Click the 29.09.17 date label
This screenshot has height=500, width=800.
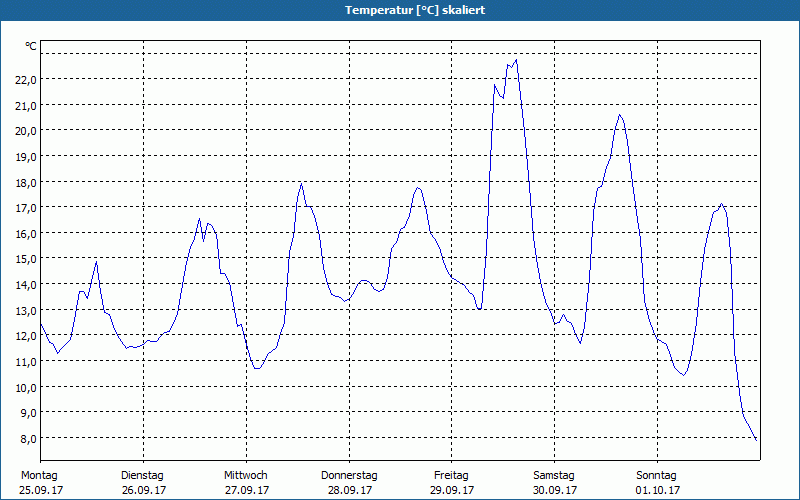[x=452, y=490]
